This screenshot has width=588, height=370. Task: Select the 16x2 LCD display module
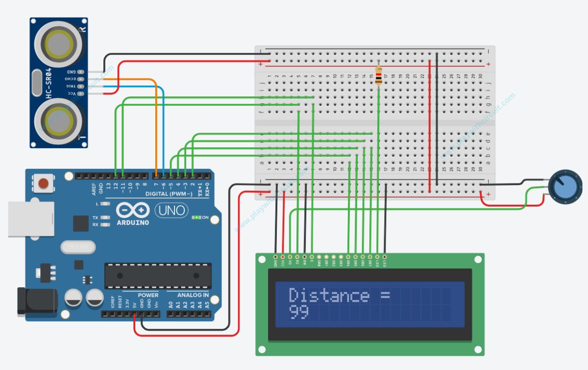coord(370,303)
